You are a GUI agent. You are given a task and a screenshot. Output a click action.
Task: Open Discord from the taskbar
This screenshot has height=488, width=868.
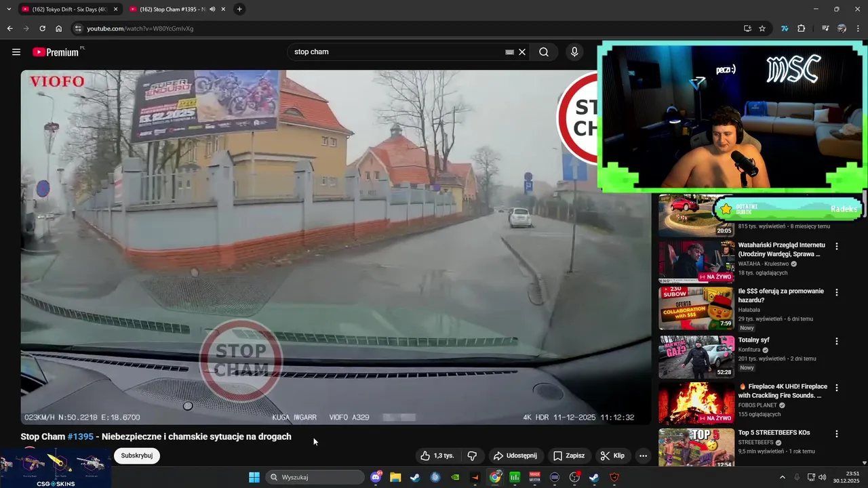376,477
